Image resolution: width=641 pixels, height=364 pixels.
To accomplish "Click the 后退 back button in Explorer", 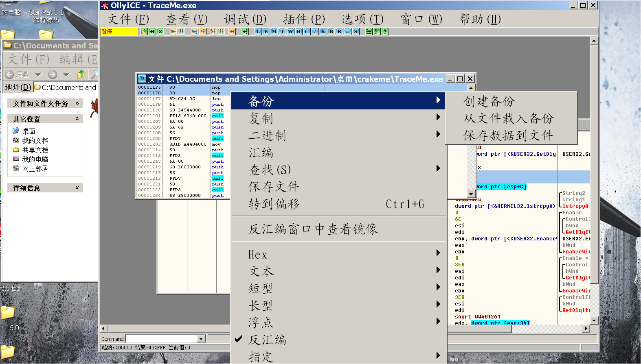I will (18, 74).
